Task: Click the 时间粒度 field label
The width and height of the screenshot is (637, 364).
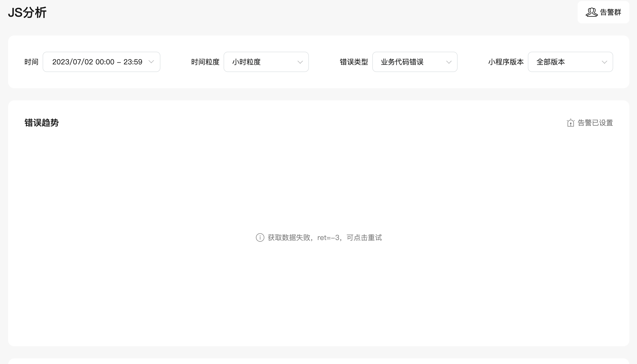Action: (x=205, y=62)
